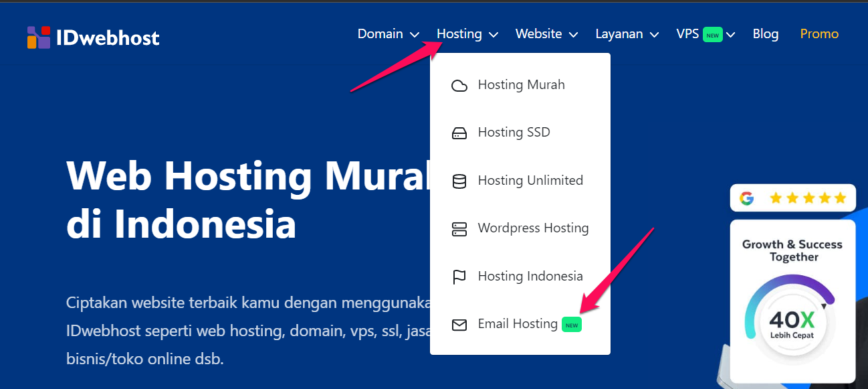This screenshot has width=868, height=389.
Task: Open the Layanan navigation item
Action: [x=619, y=34]
